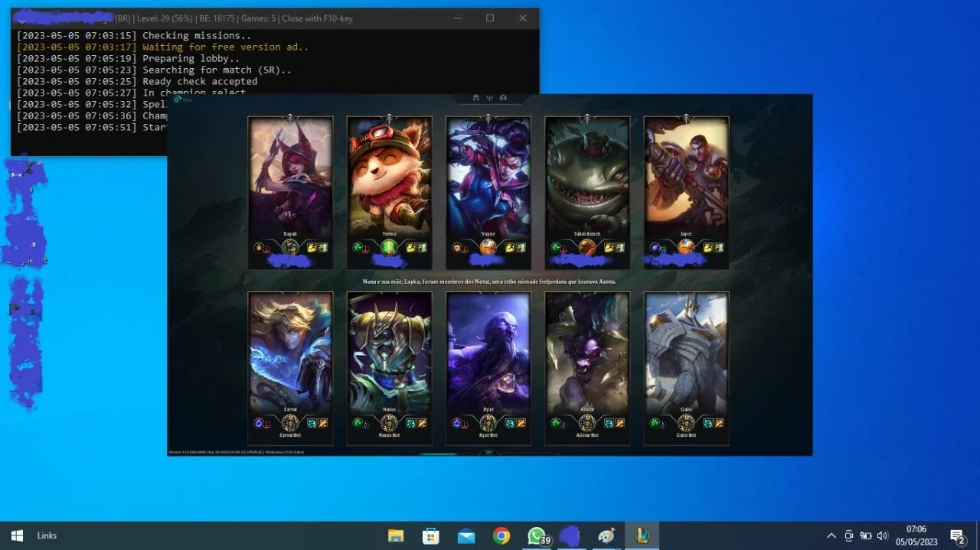Click Tahm Kench's summoner spell icons
980x550 pixels.
[x=615, y=247]
